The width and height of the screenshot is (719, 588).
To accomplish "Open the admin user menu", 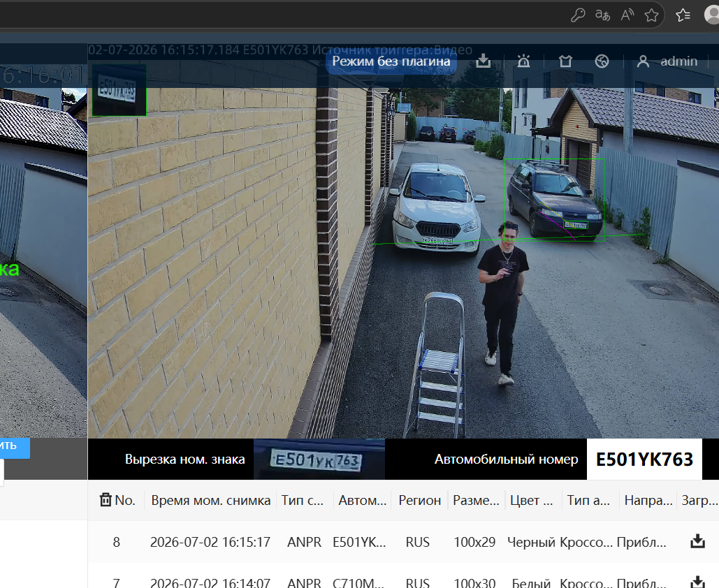I will (x=667, y=61).
